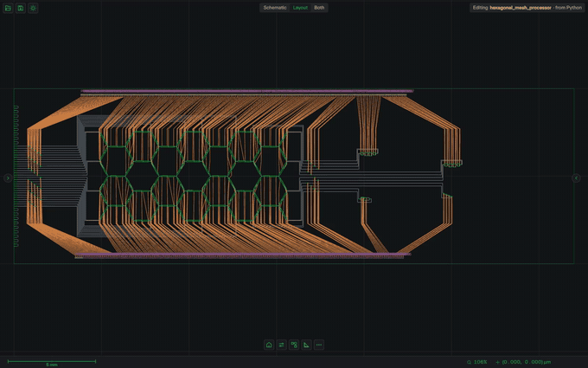Viewport: 588px width, 368px height.
Task: Switch to the Schematic view tab
Action: (275, 8)
